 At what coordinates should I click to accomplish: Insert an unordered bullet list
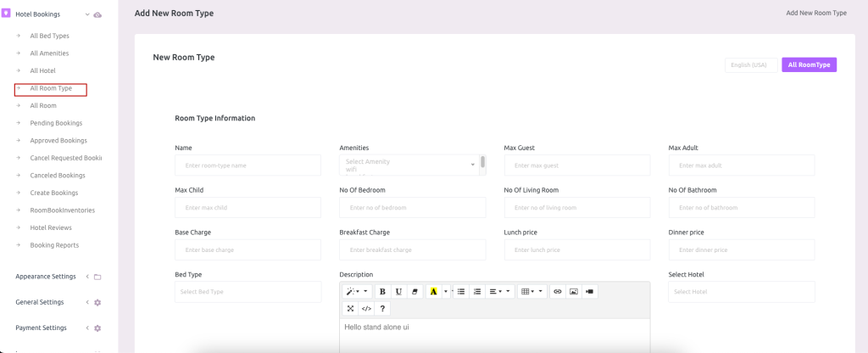461,292
